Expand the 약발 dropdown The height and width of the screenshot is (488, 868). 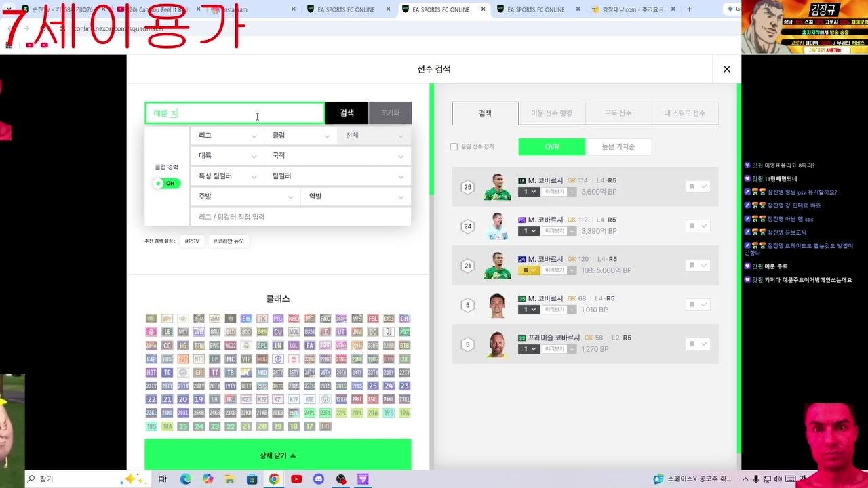point(356,197)
